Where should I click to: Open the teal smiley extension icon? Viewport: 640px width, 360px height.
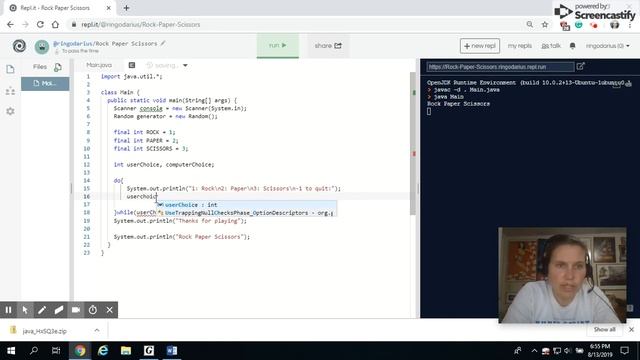[579, 25]
